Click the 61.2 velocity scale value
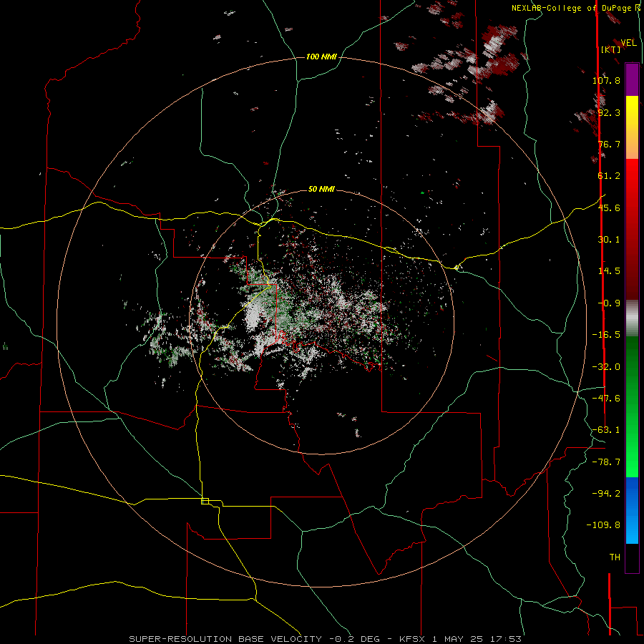This screenshot has width=644, height=644. point(609,176)
